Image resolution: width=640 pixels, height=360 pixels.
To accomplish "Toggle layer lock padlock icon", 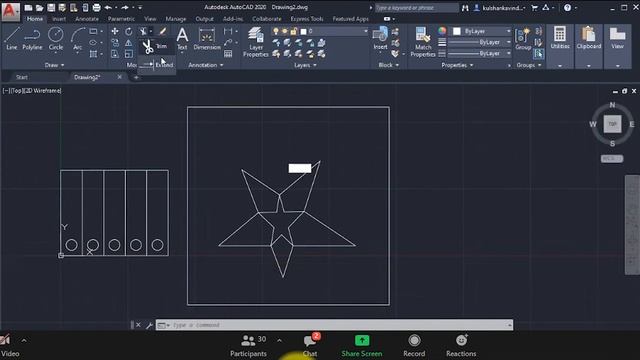I will click(x=293, y=31).
